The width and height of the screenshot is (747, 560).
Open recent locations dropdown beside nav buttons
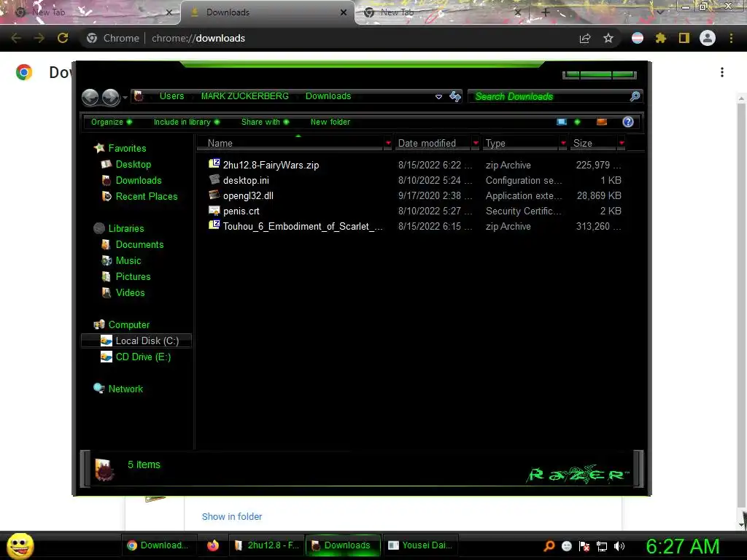coord(125,98)
